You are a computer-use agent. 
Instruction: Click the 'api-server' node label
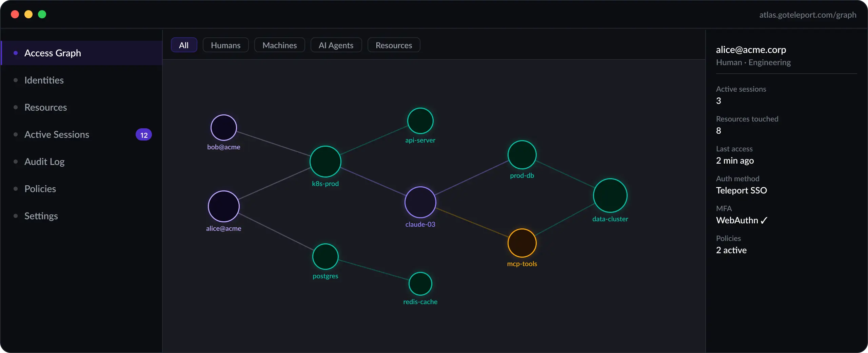coord(420,140)
